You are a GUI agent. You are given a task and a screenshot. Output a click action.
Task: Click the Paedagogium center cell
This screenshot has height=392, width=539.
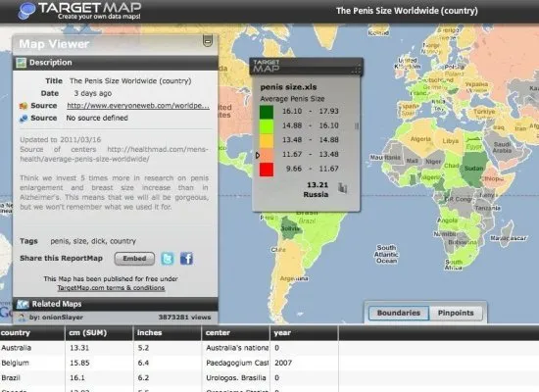[235, 364]
